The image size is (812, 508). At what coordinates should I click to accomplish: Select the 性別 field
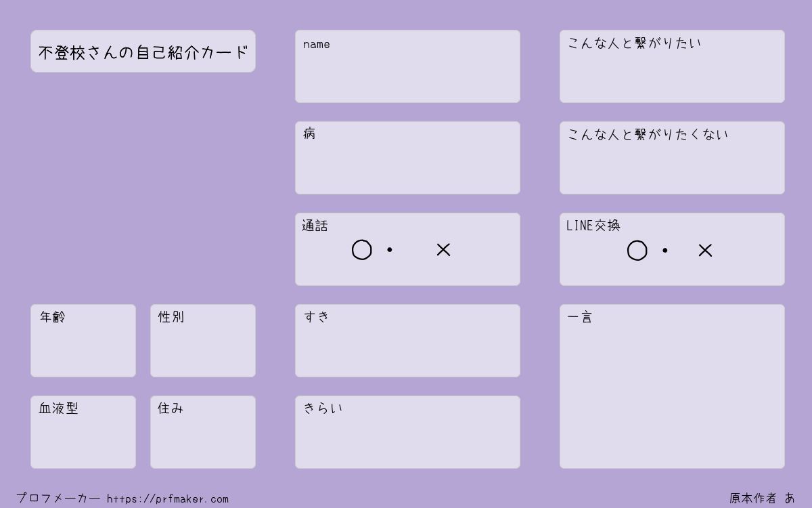(203, 341)
